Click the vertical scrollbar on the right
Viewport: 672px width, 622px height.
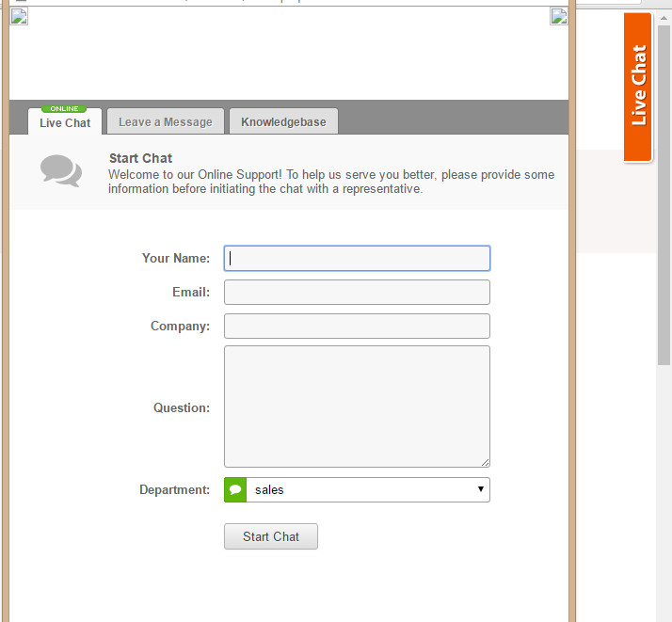pyautogui.click(x=664, y=188)
